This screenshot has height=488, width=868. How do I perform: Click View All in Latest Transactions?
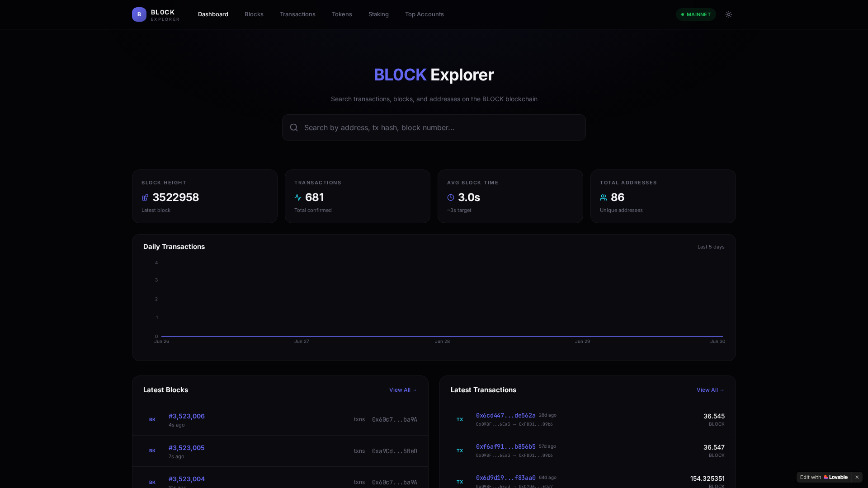711,390
